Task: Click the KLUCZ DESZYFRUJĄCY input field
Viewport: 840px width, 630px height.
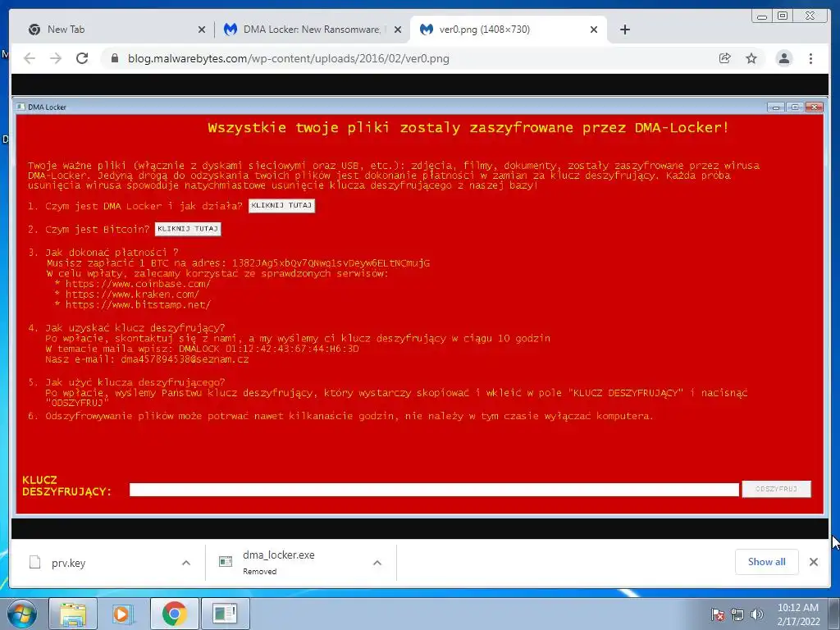Action: (434, 490)
